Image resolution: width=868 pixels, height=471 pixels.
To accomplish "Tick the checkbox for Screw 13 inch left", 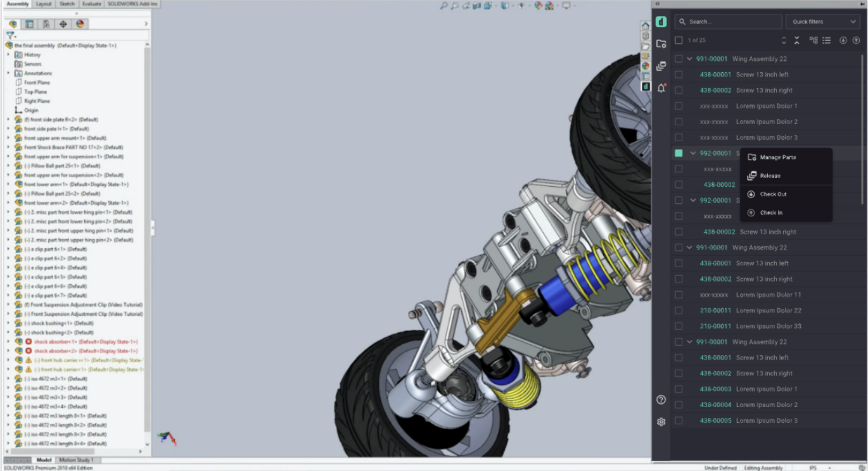I will [x=679, y=75].
